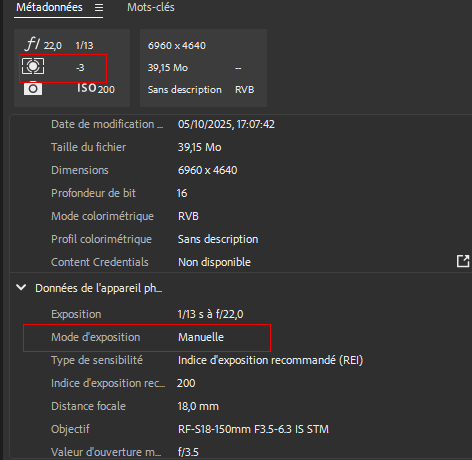This screenshot has height=460, width=472.
Task: Click the metering mode icon
Action: tap(33, 66)
